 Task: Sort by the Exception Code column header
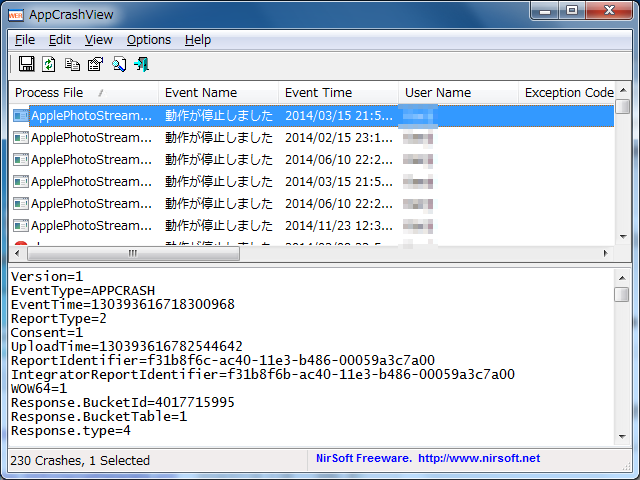[567, 93]
